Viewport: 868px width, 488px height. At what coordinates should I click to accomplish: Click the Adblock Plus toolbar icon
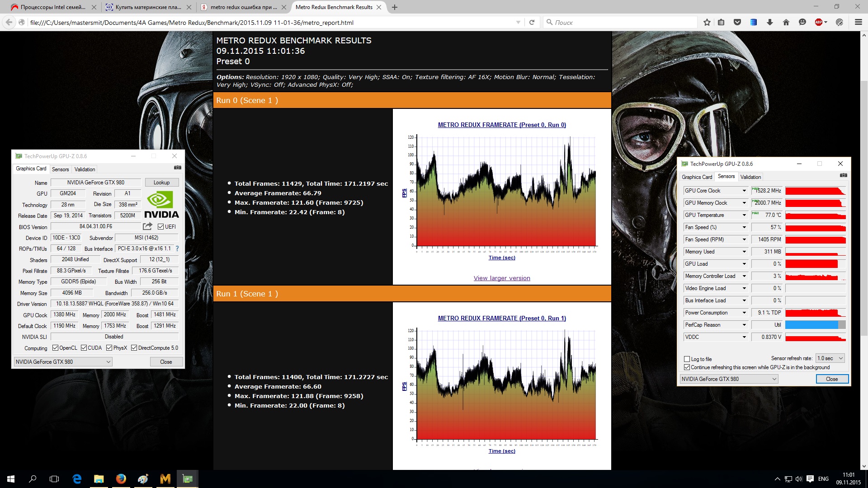[x=819, y=22]
